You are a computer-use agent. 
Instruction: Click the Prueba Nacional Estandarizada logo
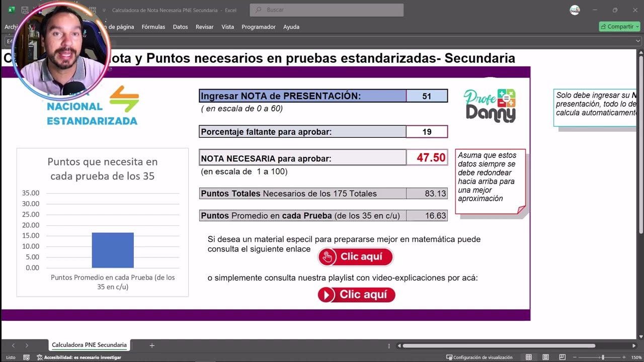[93, 107]
